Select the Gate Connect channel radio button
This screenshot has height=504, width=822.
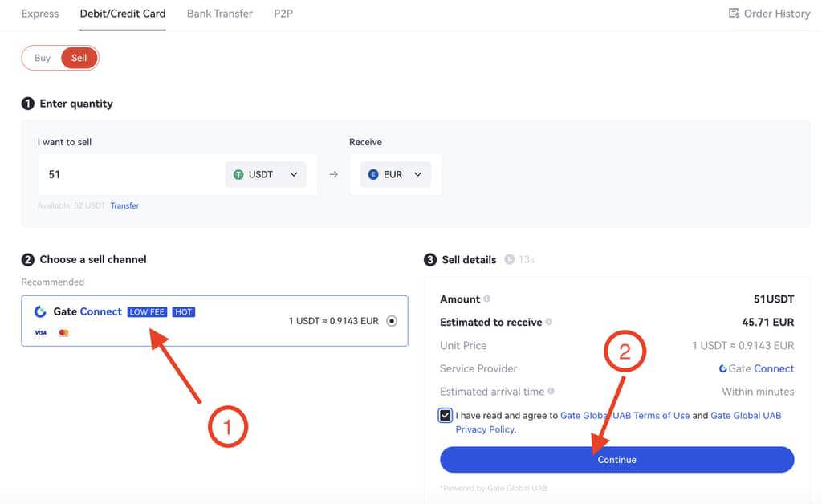(392, 321)
